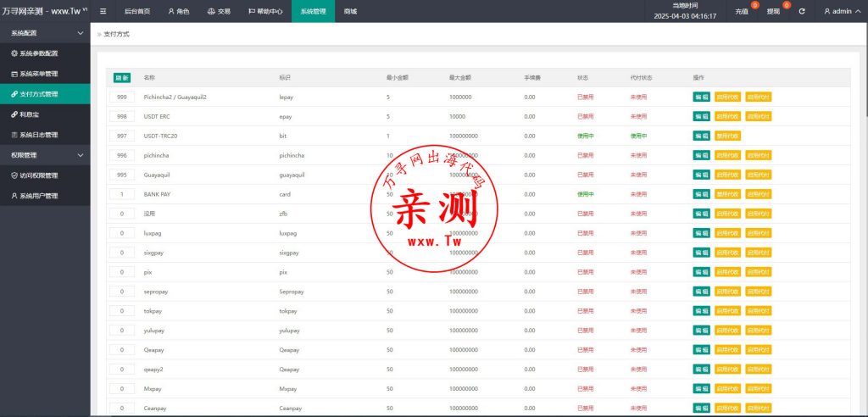Open the 帮助中心 top menu
This screenshot has width=868, height=417.
click(x=265, y=11)
